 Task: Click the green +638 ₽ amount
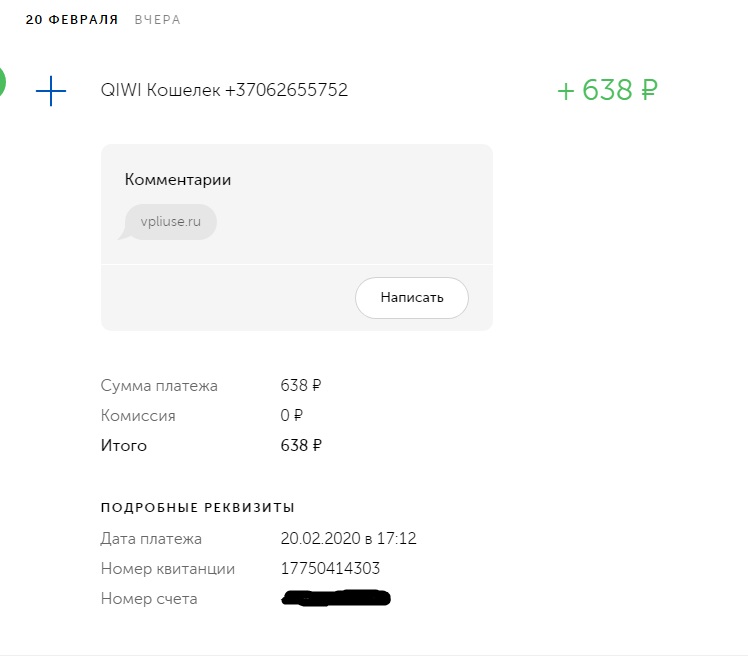[x=607, y=90]
